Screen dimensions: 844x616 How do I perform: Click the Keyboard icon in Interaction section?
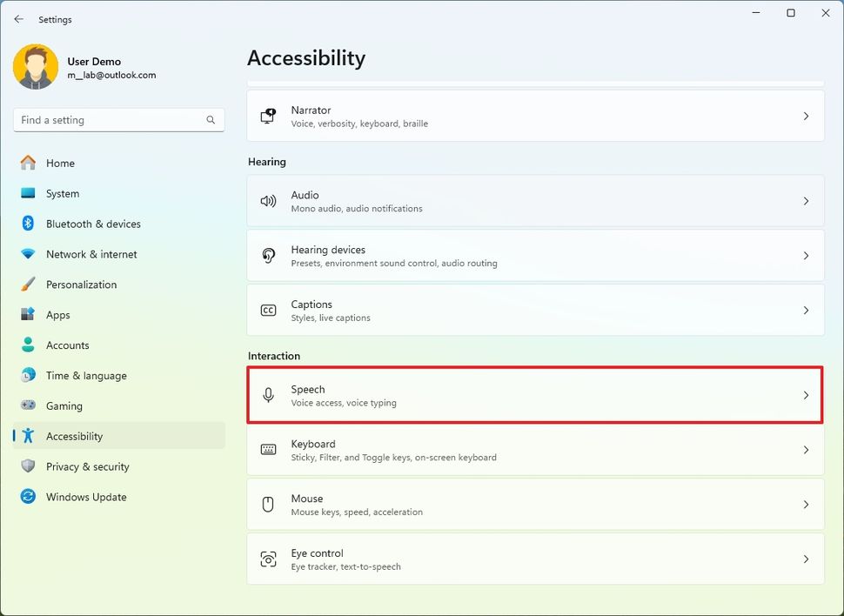270,450
